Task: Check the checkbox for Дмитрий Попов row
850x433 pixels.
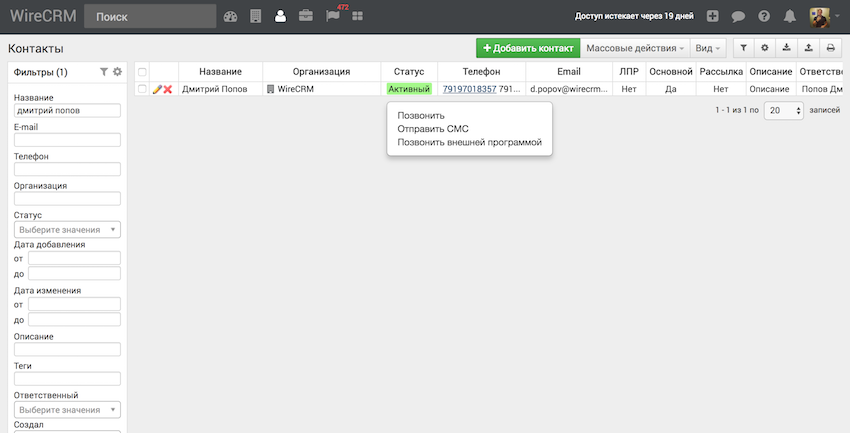Action: pyautogui.click(x=142, y=89)
